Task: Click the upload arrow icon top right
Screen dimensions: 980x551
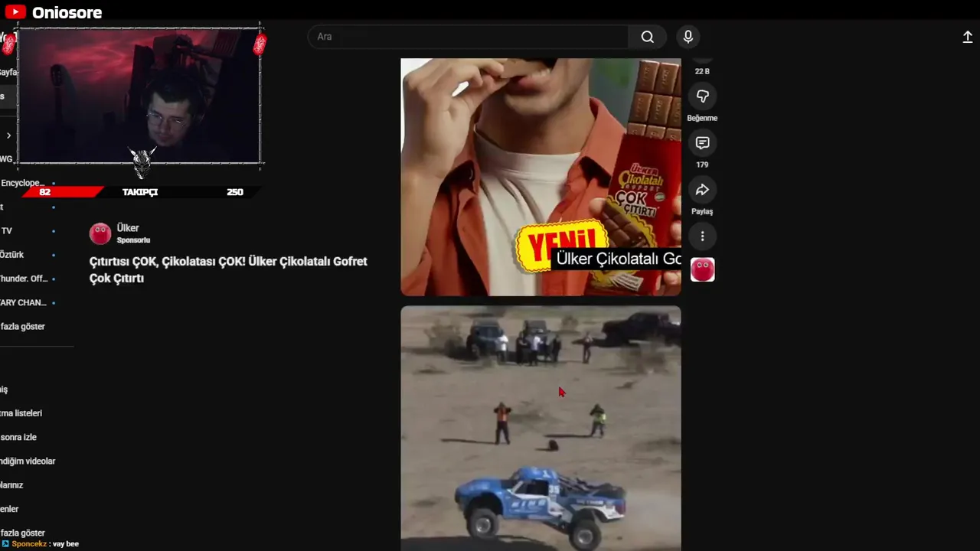Action: click(x=968, y=37)
